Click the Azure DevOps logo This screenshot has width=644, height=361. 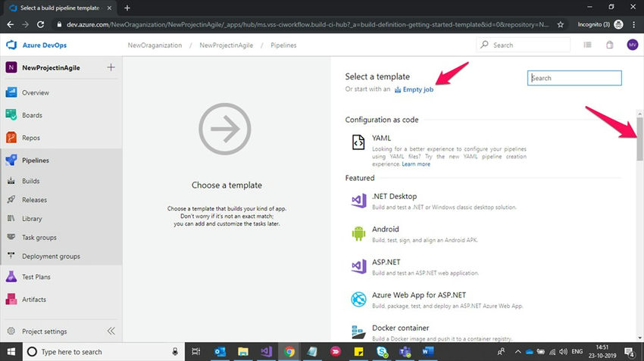(11, 45)
